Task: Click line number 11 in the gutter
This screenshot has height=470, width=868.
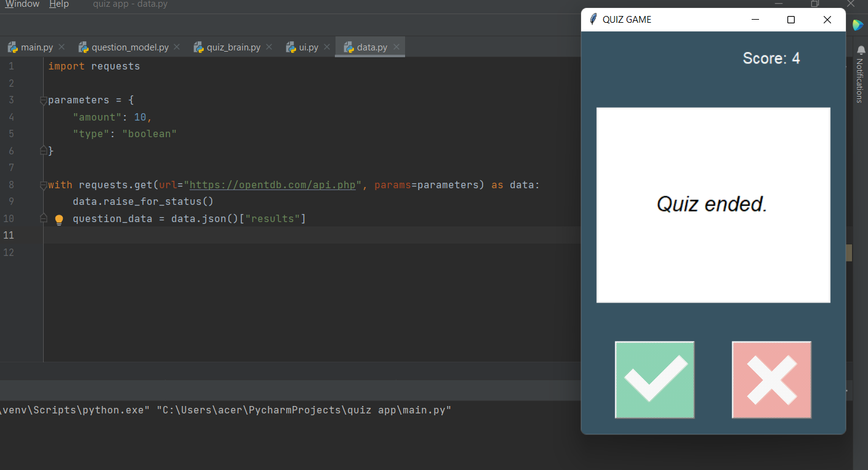Action: (x=9, y=235)
